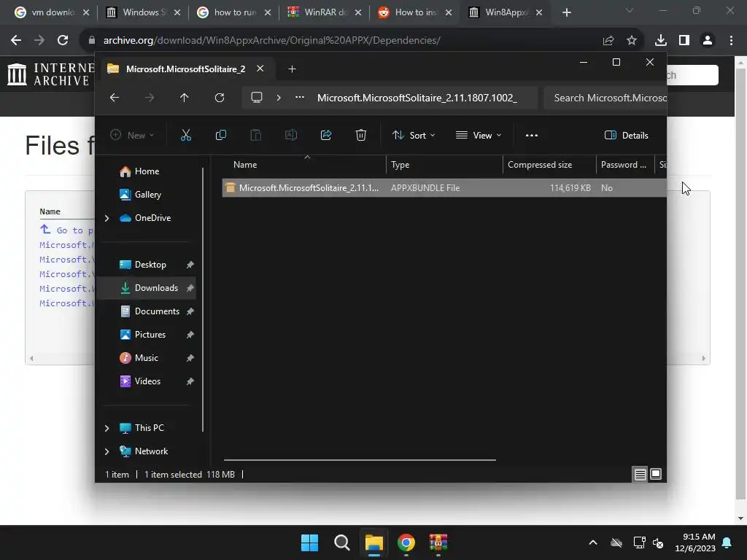Screen dimensions: 747x560
Task: Open Music in the navigation pane
Action: click(x=146, y=358)
